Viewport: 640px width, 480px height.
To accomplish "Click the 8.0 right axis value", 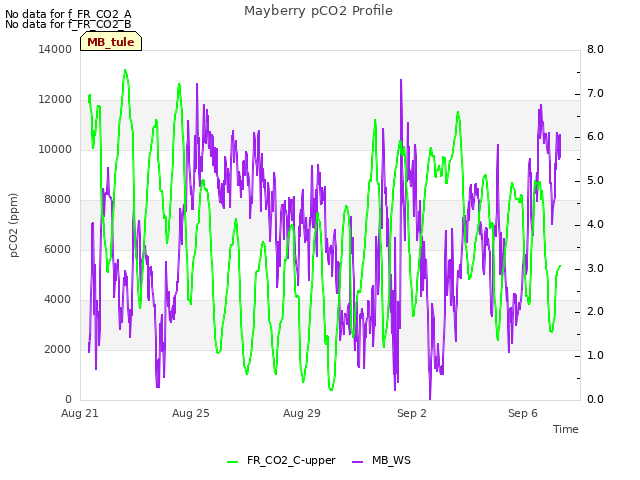I will pos(596,50).
